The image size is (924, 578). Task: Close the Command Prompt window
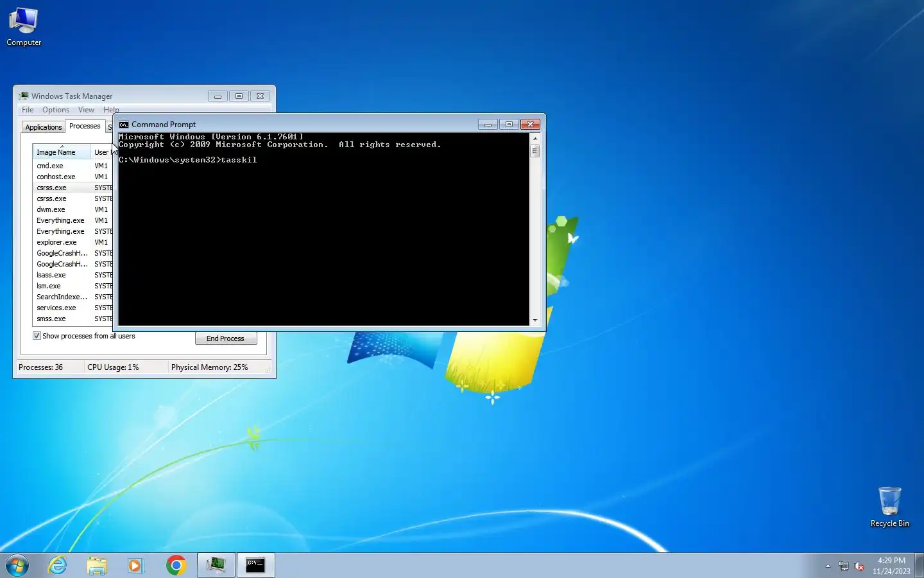tap(530, 124)
